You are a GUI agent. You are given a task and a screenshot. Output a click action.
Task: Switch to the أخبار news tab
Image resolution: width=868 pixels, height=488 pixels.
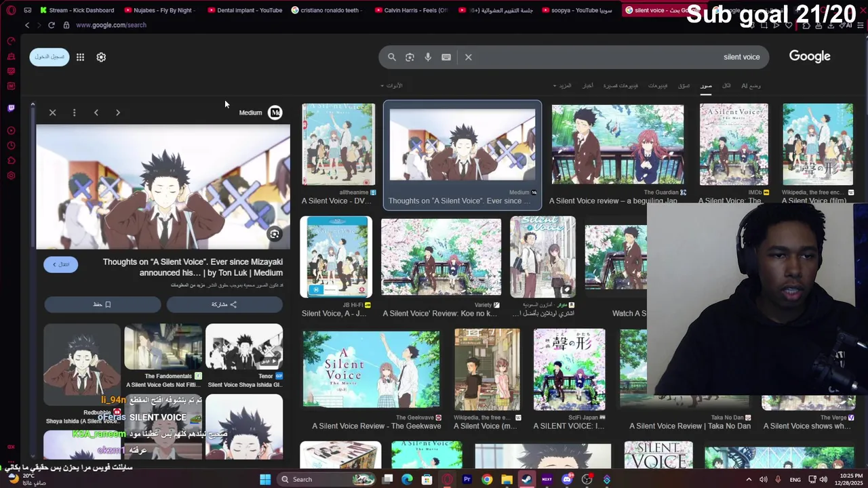coord(588,86)
